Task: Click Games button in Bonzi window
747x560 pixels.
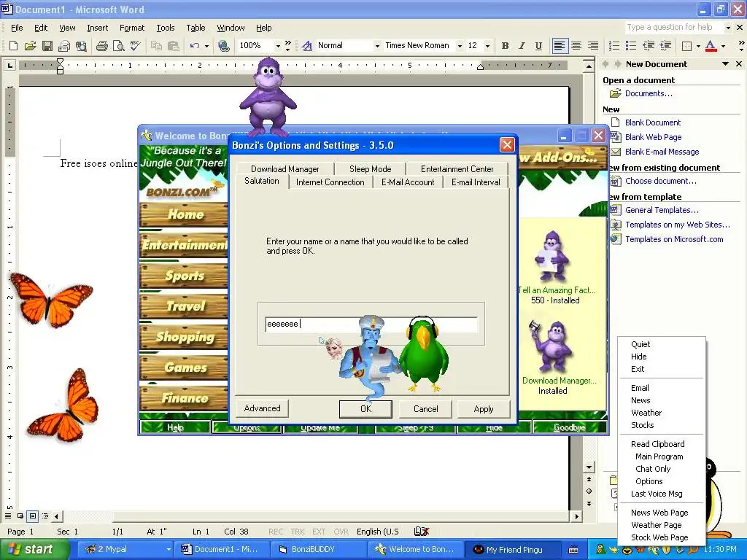Action: (x=184, y=367)
